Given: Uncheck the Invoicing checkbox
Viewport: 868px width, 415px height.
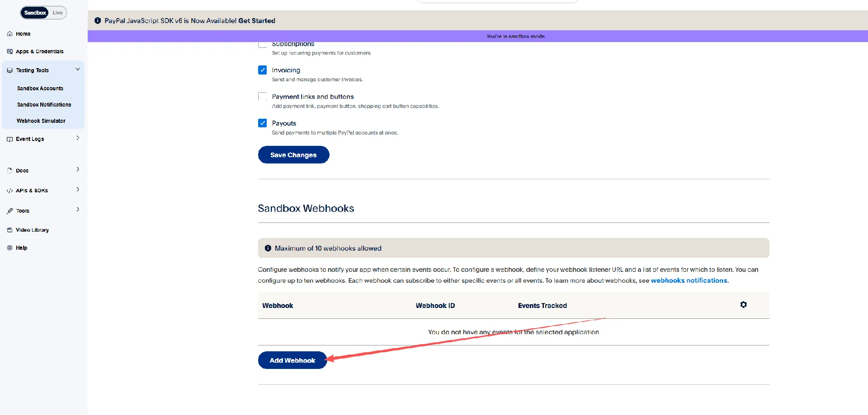Looking at the screenshot, I should [x=263, y=70].
